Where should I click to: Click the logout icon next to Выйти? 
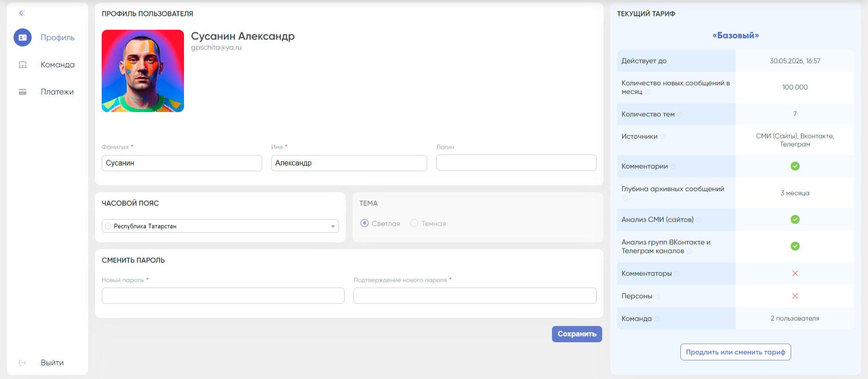click(x=23, y=363)
